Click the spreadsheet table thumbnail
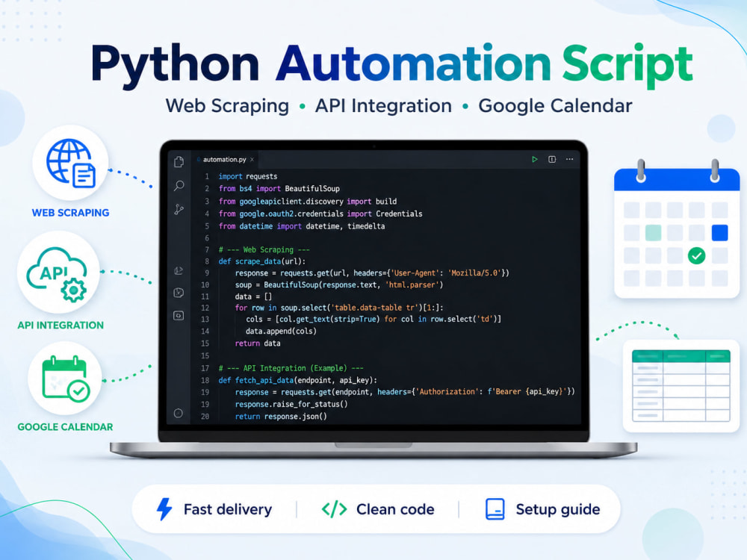Viewport: 747px width, 560px height. coord(681,386)
